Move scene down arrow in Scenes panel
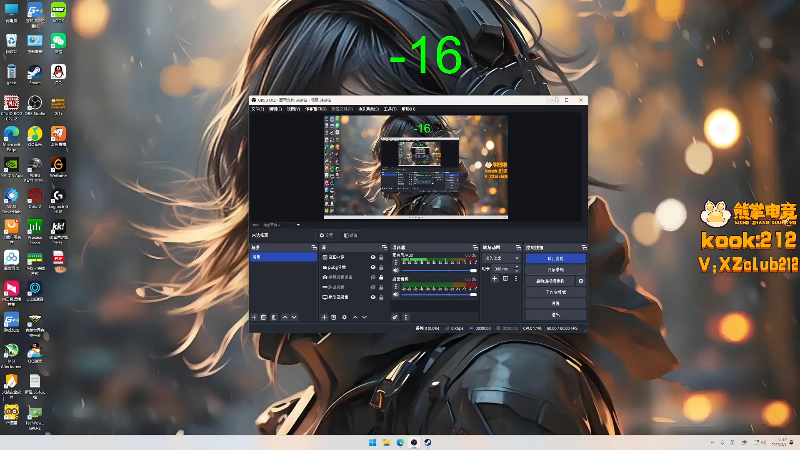 tap(294, 317)
